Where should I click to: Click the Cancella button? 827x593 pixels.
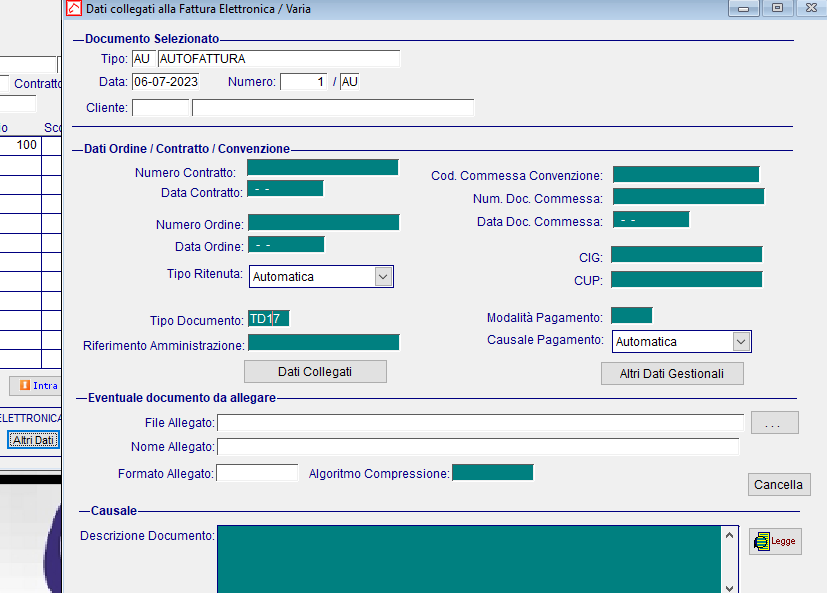coord(779,484)
